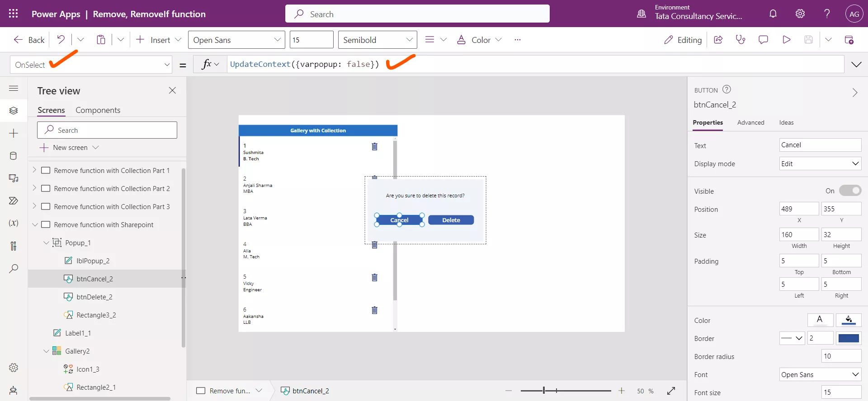Viewport: 868px width, 401px height.
Task: Click the Undo icon
Action: coord(61,40)
